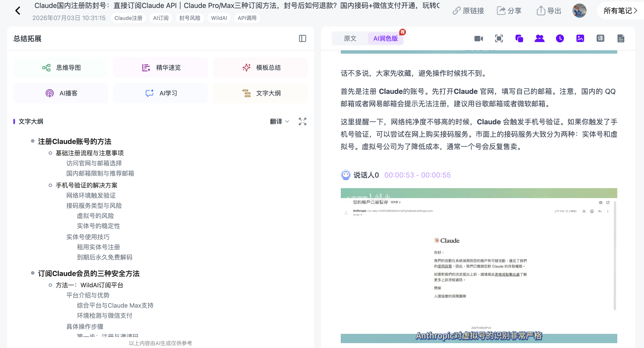
Task: Click the overlapping squares copy icon
Action: point(519,38)
